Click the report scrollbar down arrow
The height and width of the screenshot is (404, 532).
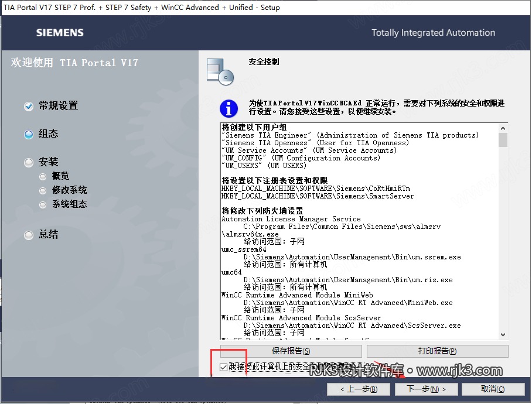point(503,334)
